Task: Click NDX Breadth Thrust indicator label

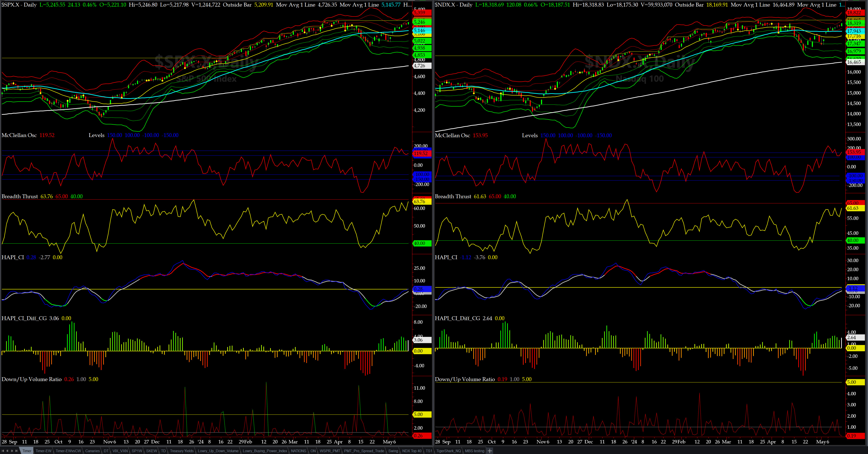Action: point(453,196)
